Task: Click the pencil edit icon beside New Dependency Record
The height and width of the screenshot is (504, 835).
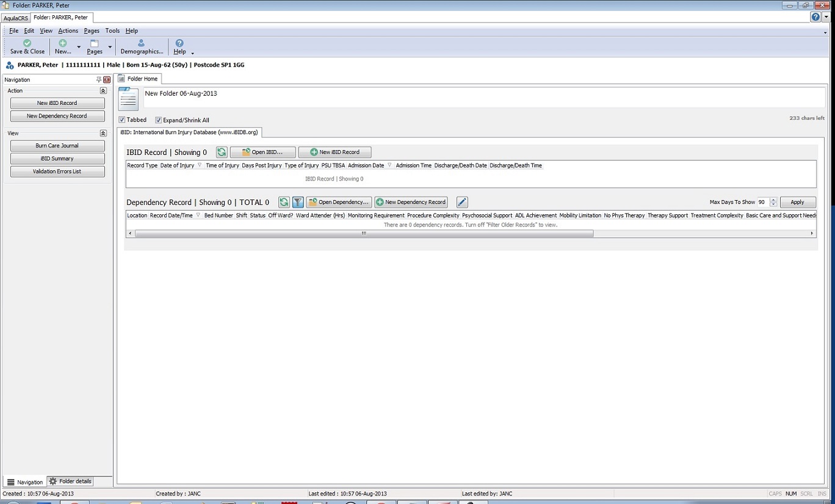Action: pyautogui.click(x=462, y=203)
